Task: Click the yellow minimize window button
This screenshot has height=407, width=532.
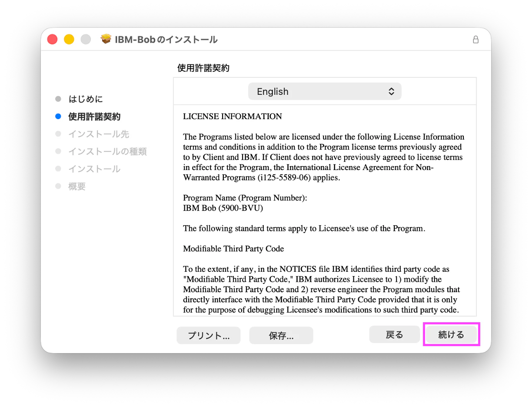Action: coord(69,39)
